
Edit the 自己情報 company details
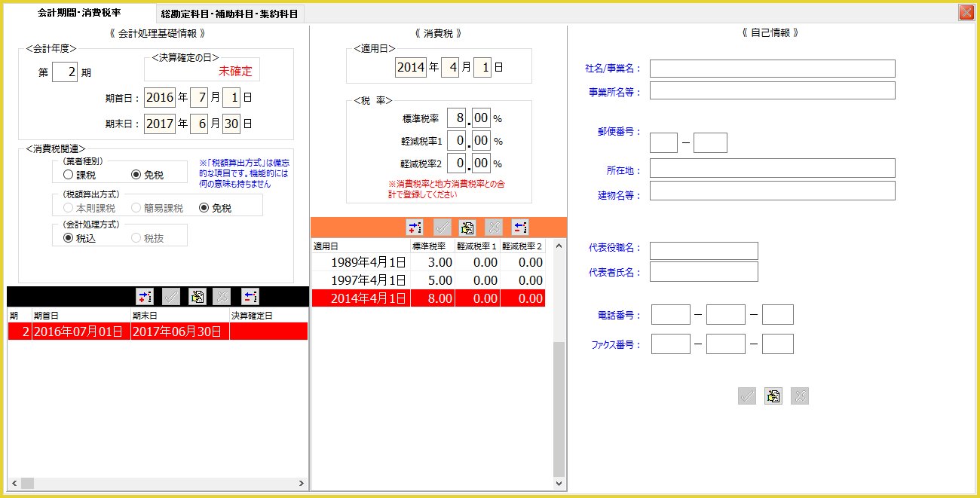pyautogui.click(x=773, y=396)
